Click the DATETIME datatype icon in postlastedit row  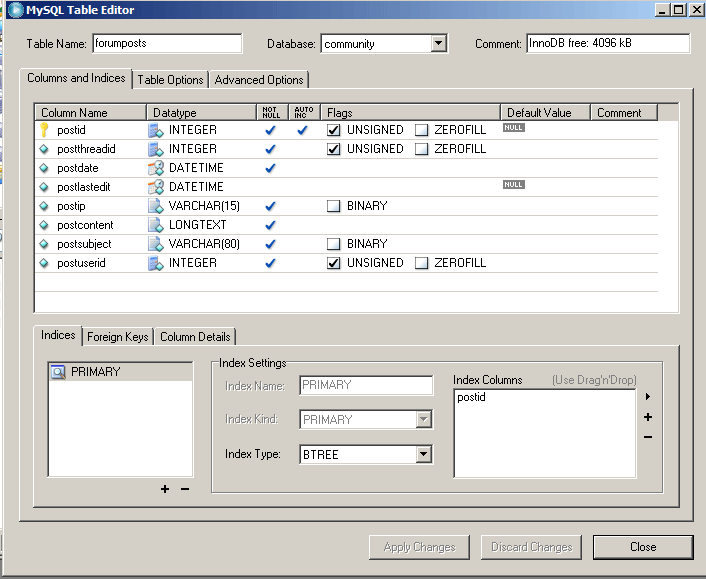156,187
